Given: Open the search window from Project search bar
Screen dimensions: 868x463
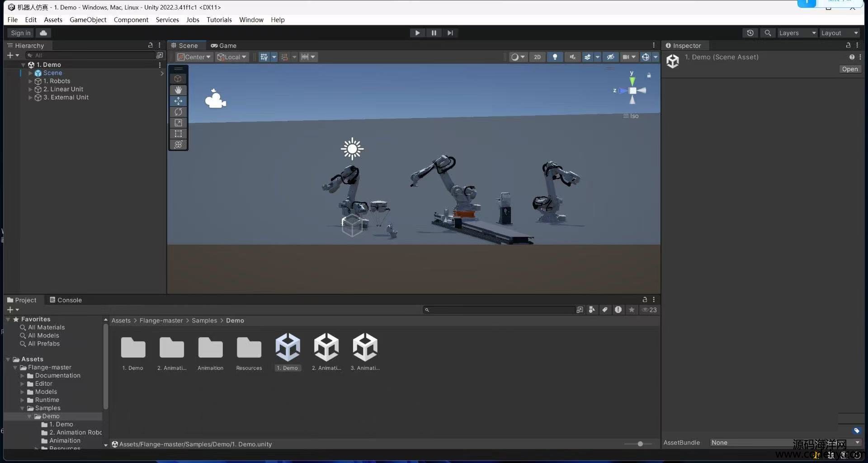Looking at the screenshot, I should 580,310.
